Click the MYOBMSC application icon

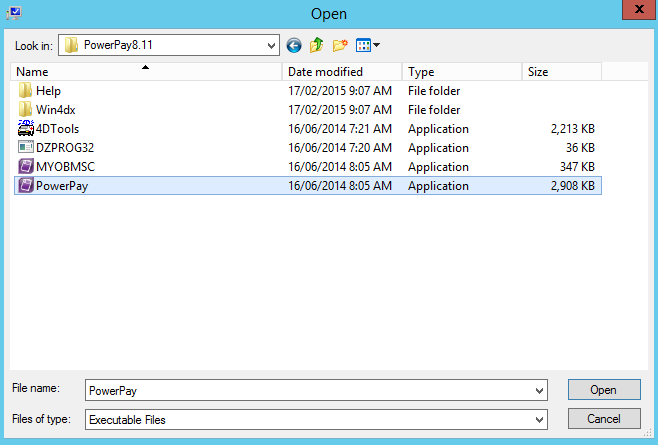[x=26, y=167]
